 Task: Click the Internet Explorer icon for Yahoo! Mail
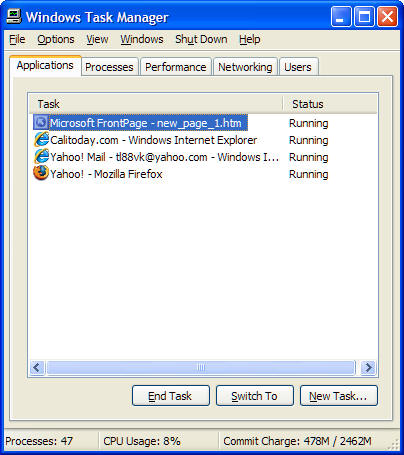pyautogui.click(x=41, y=157)
